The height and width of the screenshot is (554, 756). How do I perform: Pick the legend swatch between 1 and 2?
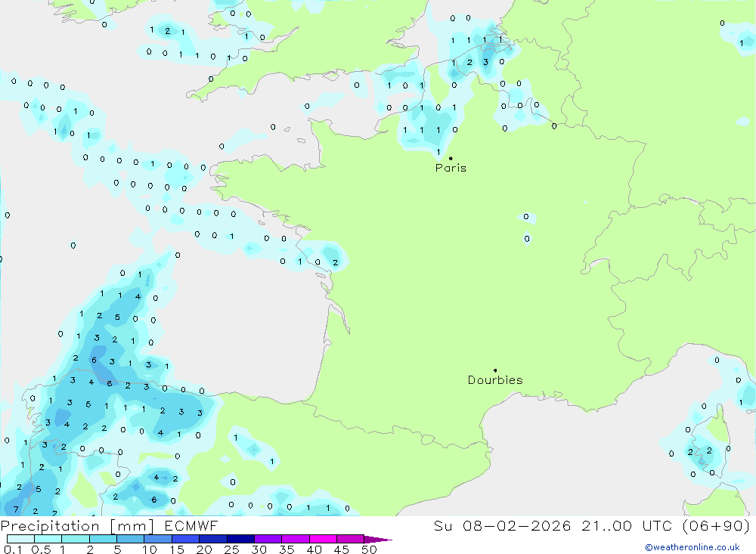76,539
